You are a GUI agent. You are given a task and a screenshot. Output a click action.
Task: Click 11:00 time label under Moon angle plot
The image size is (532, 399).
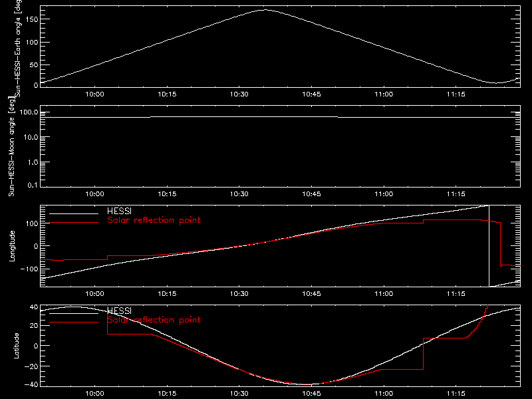pyautogui.click(x=384, y=194)
